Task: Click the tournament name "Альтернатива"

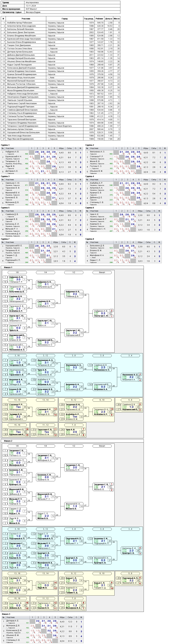Action: (x=32, y=2)
